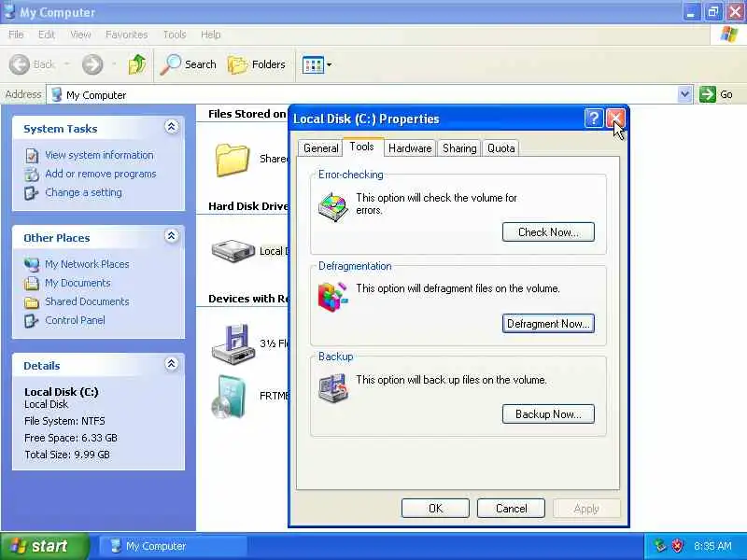747x560 pixels.
Task: Open the Favorites menu
Action: [126, 35]
